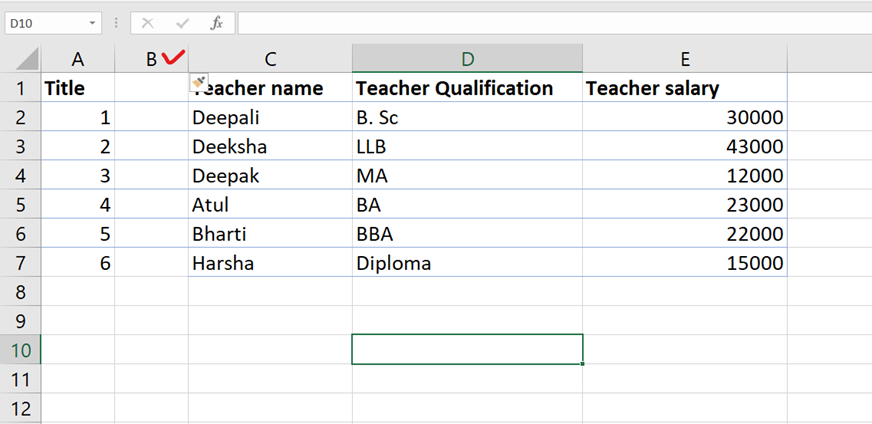Select column B header
This screenshot has height=424, width=872.
tap(151, 59)
